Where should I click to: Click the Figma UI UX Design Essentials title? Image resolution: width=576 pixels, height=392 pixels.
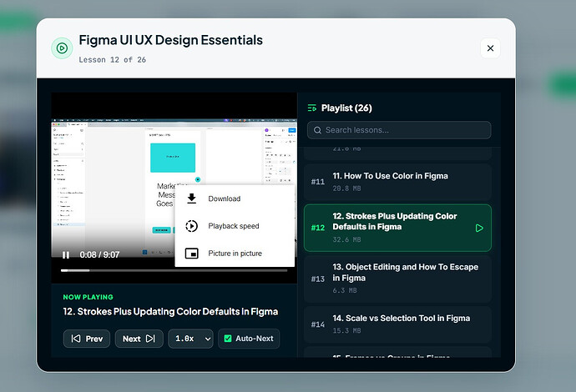point(171,40)
